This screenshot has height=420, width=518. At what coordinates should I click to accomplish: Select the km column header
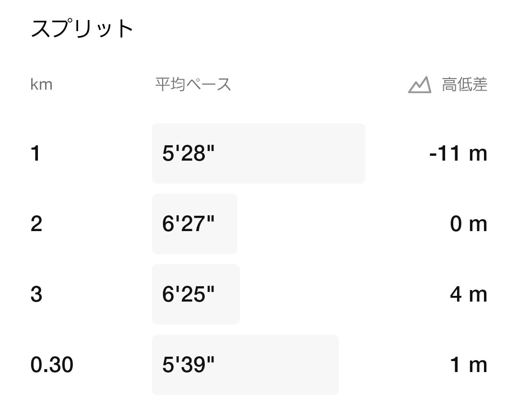pos(41,85)
